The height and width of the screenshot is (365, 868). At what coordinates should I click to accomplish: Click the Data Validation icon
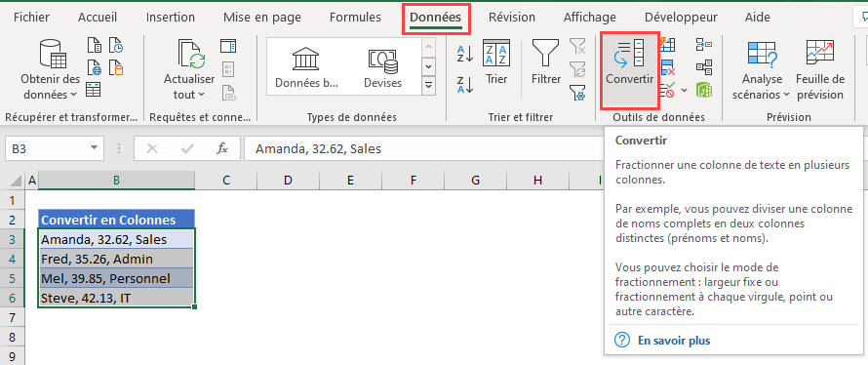click(x=668, y=90)
